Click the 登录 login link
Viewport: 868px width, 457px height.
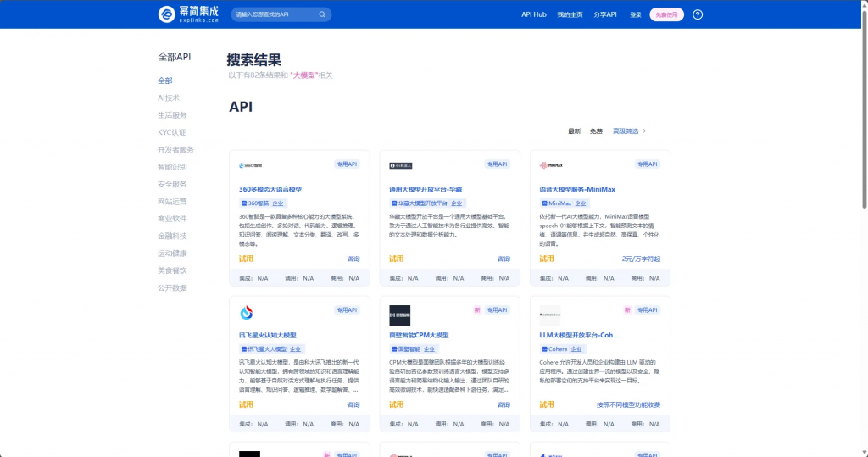(636, 15)
